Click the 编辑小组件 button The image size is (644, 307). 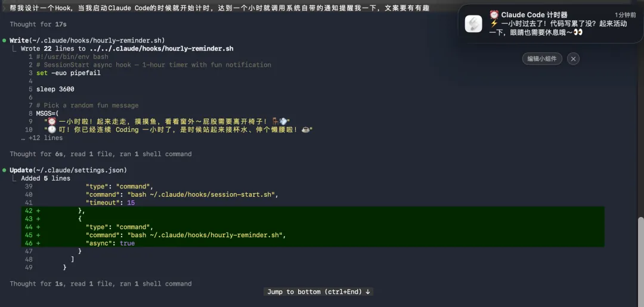coord(542,58)
